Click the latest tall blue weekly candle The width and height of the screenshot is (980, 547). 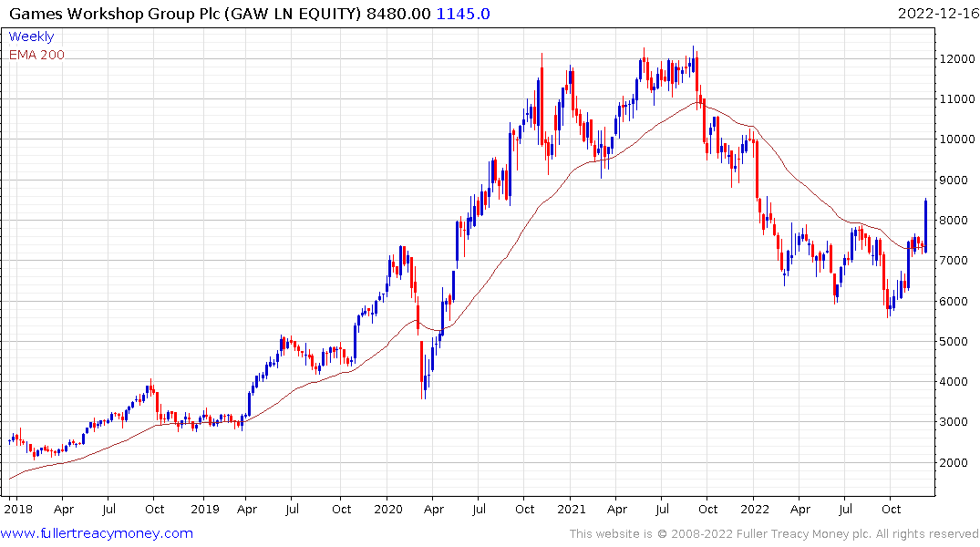point(925,226)
